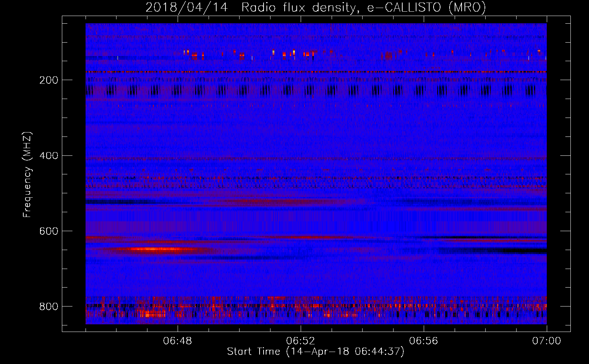Select the 200 frequency tick label
Viewport: 589px width, 364px height.
(x=49, y=80)
